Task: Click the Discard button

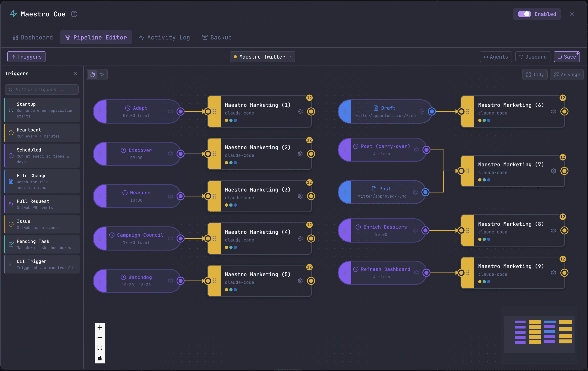Action: pyautogui.click(x=533, y=57)
